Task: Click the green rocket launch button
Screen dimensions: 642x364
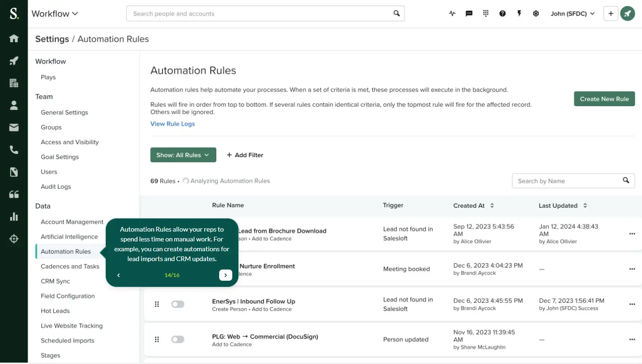Action: [x=627, y=14]
